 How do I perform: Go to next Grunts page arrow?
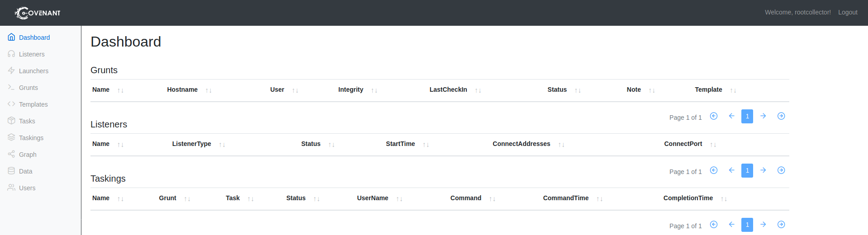coord(763,116)
